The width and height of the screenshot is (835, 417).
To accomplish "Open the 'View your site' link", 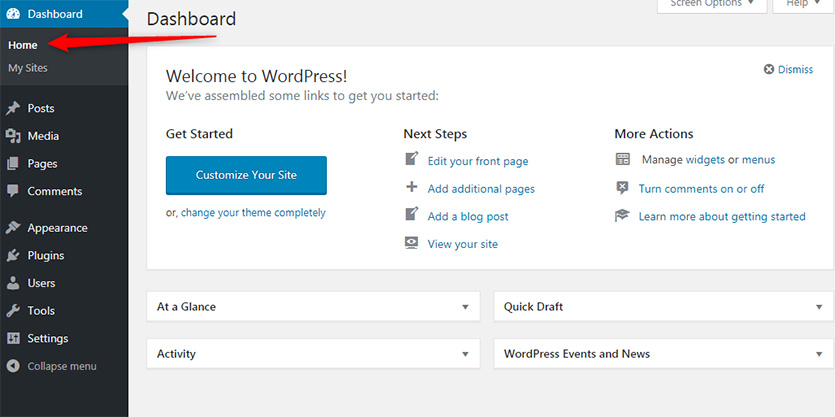I will [x=462, y=244].
